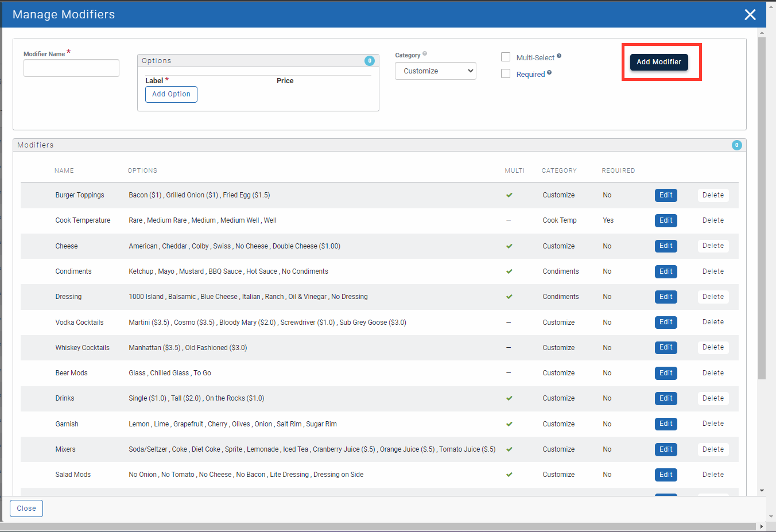Edit the Vodka Cocktails modifier
The width and height of the screenshot is (776, 532).
coord(666,323)
